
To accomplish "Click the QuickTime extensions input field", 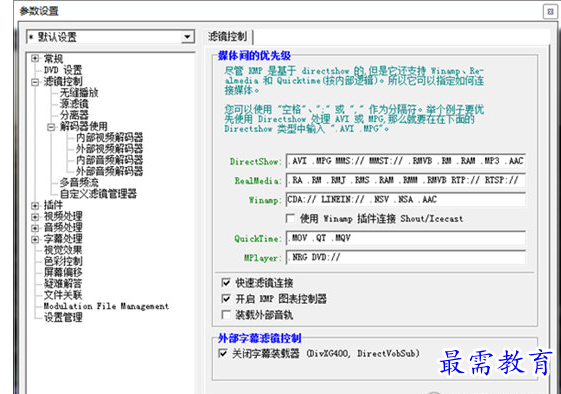I will 406,238.
